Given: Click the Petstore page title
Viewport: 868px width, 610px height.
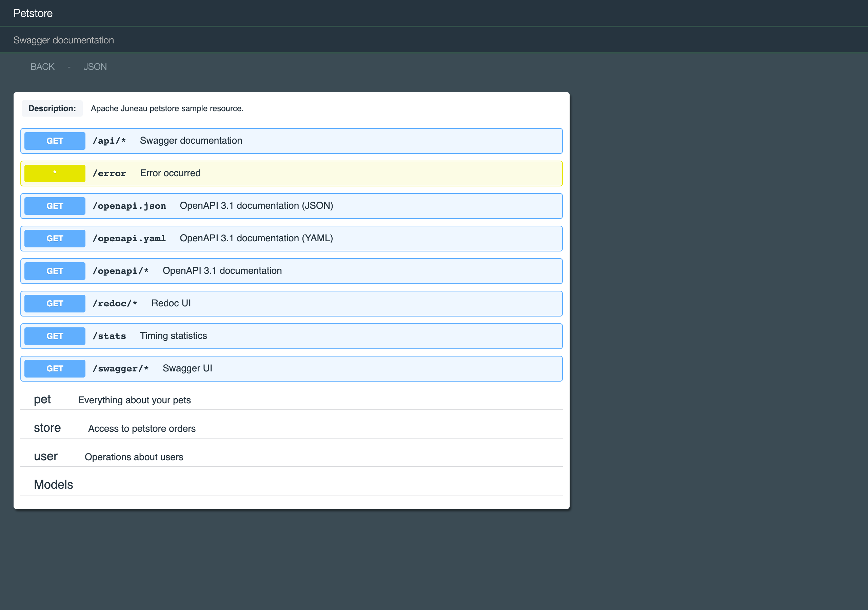Looking at the screenshot, I should pos(33,13).
